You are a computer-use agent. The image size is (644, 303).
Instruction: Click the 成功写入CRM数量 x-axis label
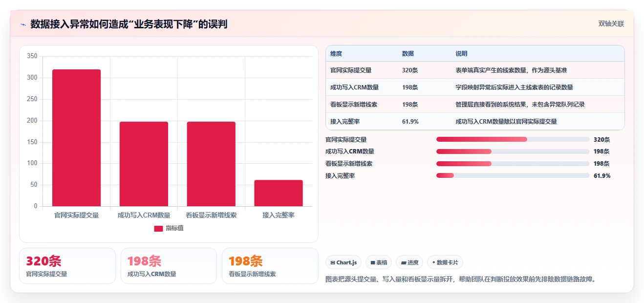coord(144,215)
